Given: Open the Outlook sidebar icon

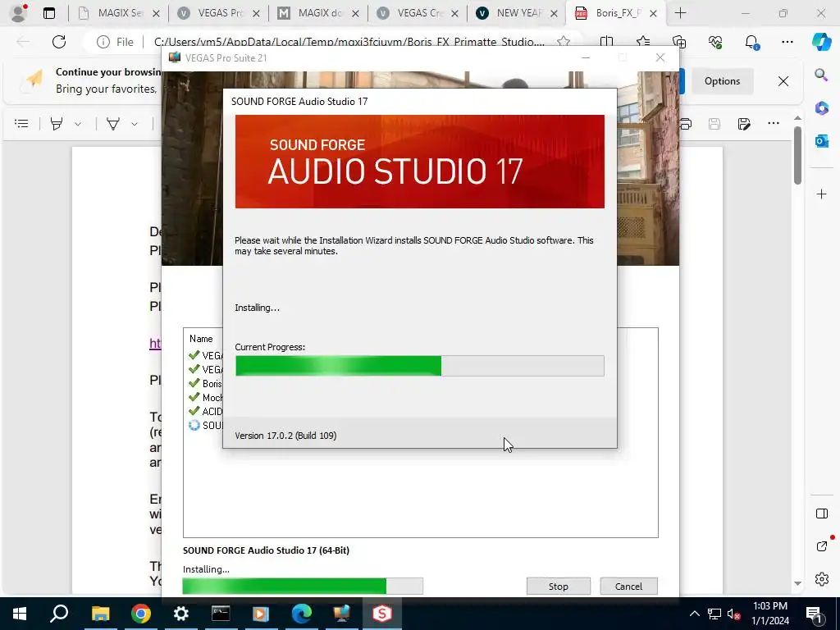Looking at the screenshot, I should click(x=821, y=141).
